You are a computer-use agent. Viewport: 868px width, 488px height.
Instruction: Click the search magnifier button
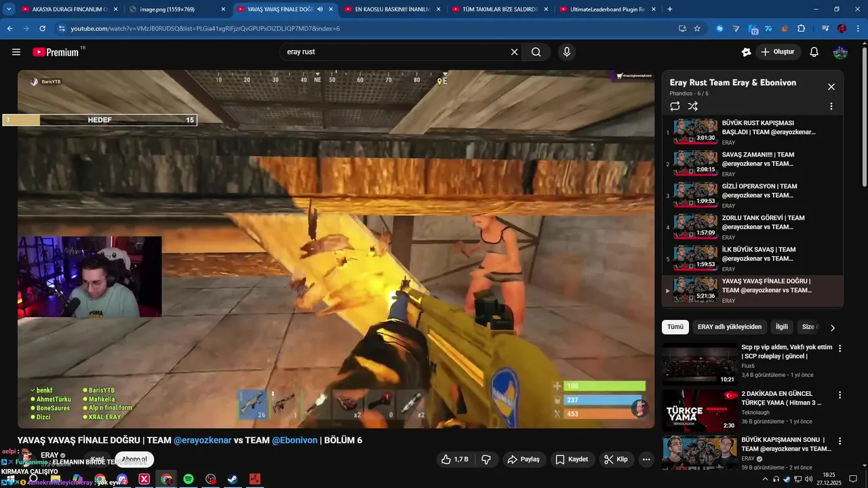click(536, 52)
